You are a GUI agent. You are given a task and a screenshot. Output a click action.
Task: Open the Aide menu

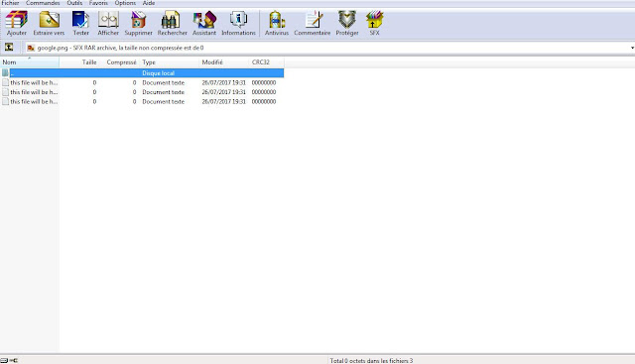point(149,3)
